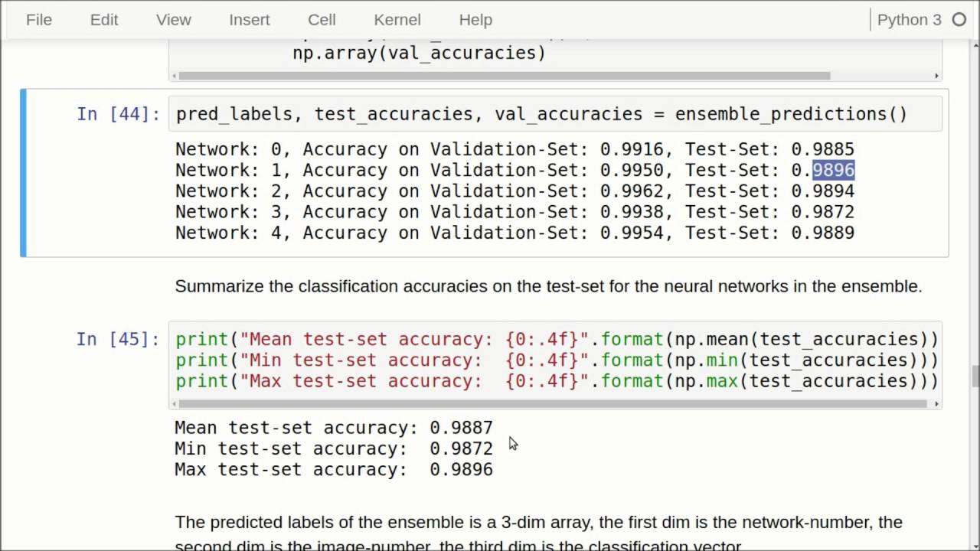Click the kernel idle indicator circle
980x551 pixels.
click(959, 20)
